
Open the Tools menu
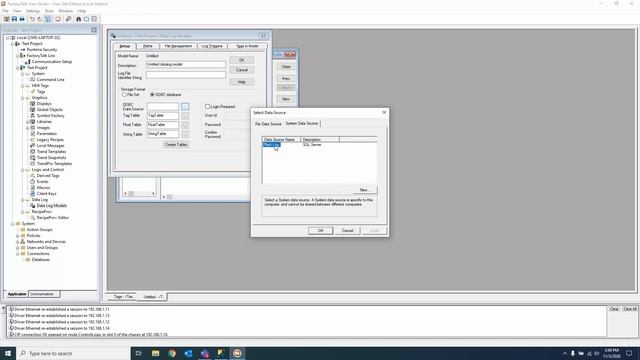(49, 11)
